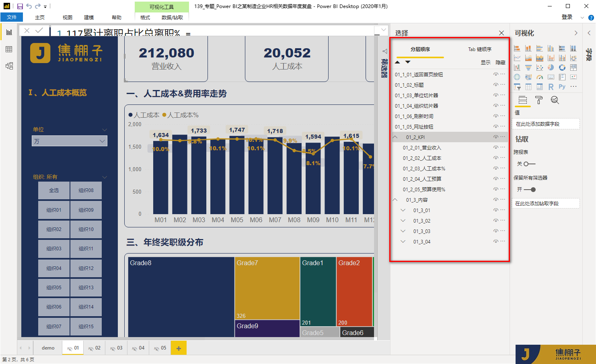Select the treemap visual icon
596x364 pixels.
tap(573, 67)
